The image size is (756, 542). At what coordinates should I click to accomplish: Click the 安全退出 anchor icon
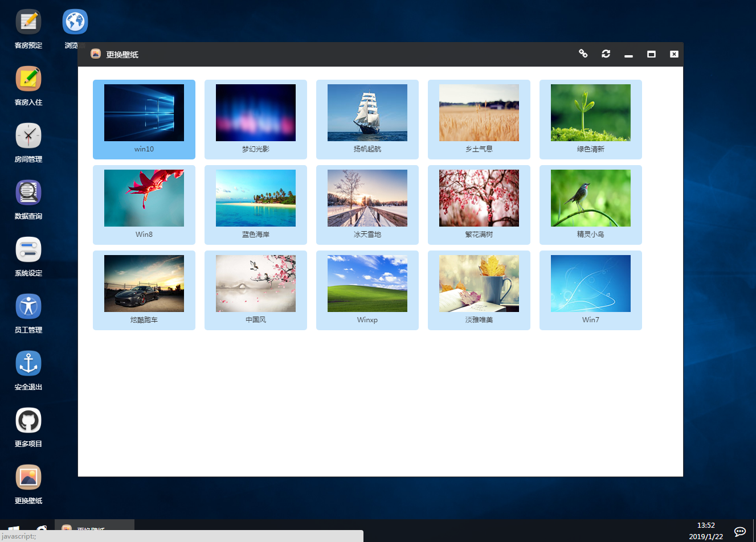pos(28,363)
